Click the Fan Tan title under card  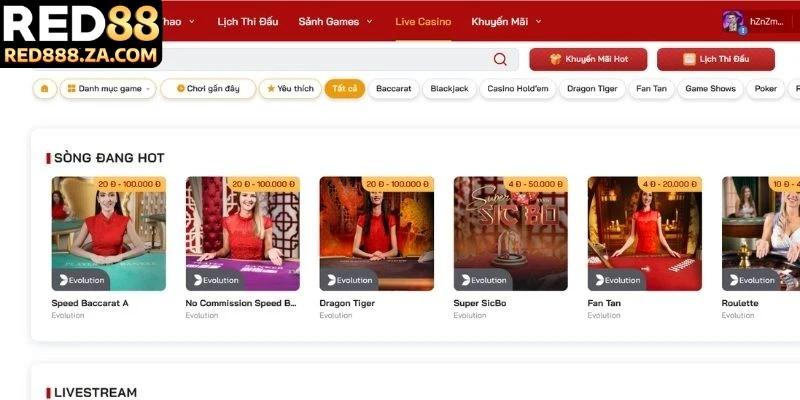[604, 303]
